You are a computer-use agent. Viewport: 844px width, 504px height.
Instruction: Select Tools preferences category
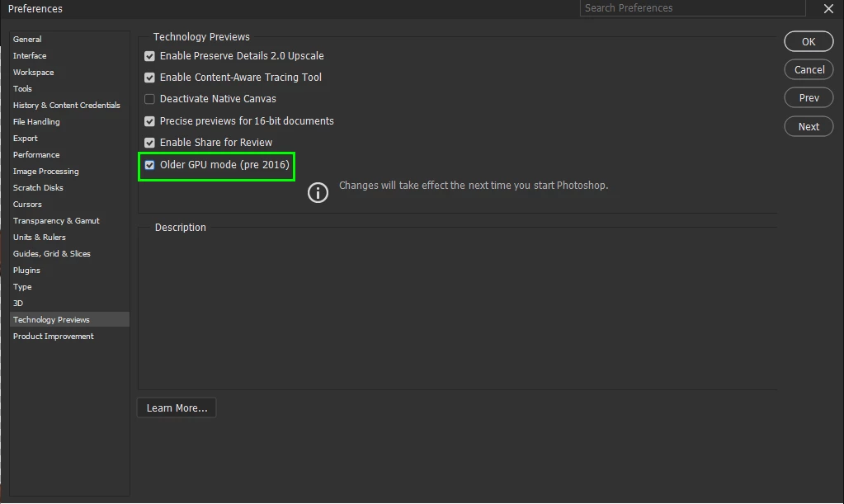(x=69, y=89)
